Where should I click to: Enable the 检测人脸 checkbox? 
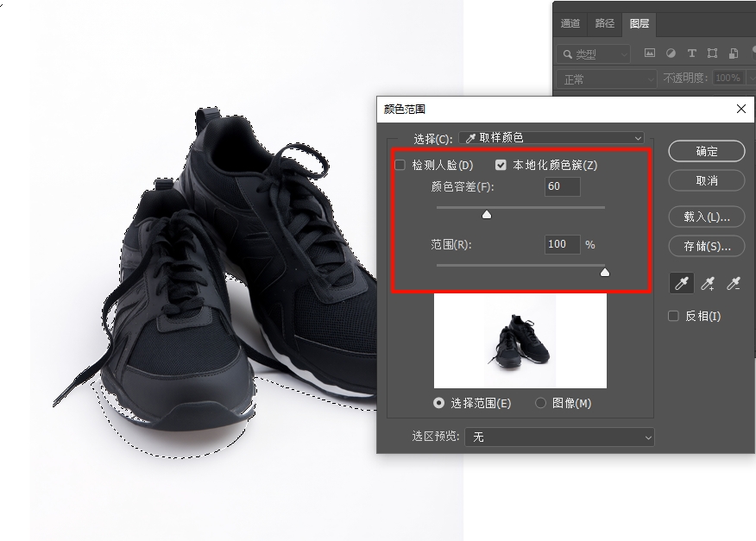click(x=400, y=165)
